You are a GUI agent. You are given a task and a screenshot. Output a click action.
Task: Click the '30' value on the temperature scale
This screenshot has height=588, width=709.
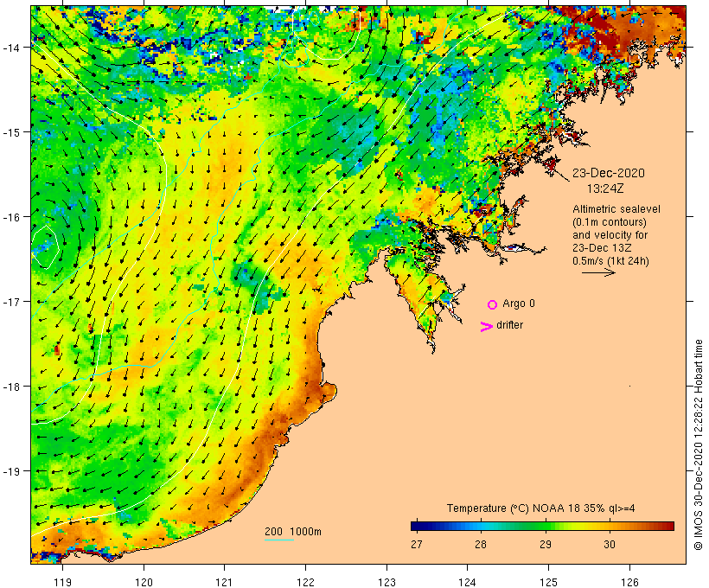[609, 544]
